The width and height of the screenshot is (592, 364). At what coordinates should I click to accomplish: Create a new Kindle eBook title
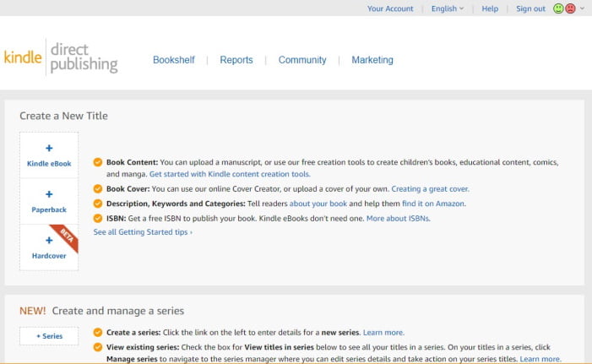pyautogui.click(x=49, y=155)
